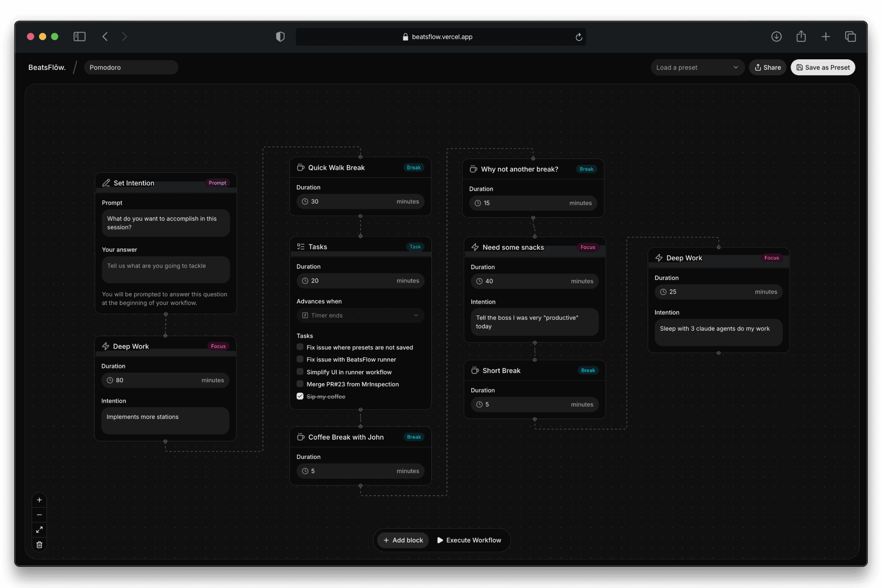Click the coffee icon on Why not another break?
The image size is (882, 588).
[474, 169]
